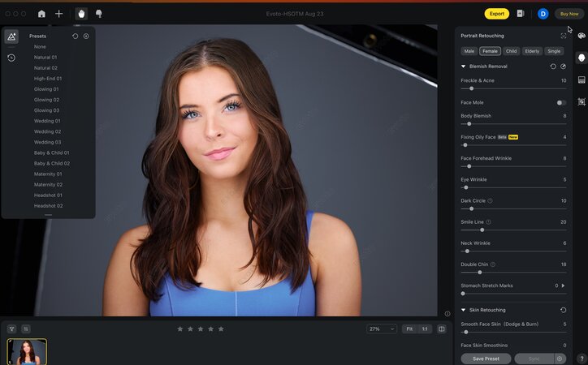
Task: Collapse the Blemish Removal section
Action: tap(464, 67)
